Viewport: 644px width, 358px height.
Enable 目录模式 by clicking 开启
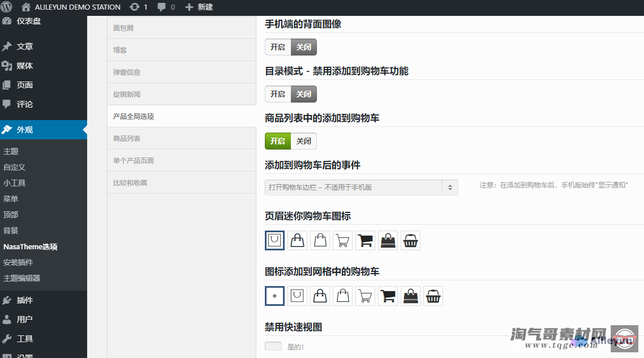(x=278, y=94)
